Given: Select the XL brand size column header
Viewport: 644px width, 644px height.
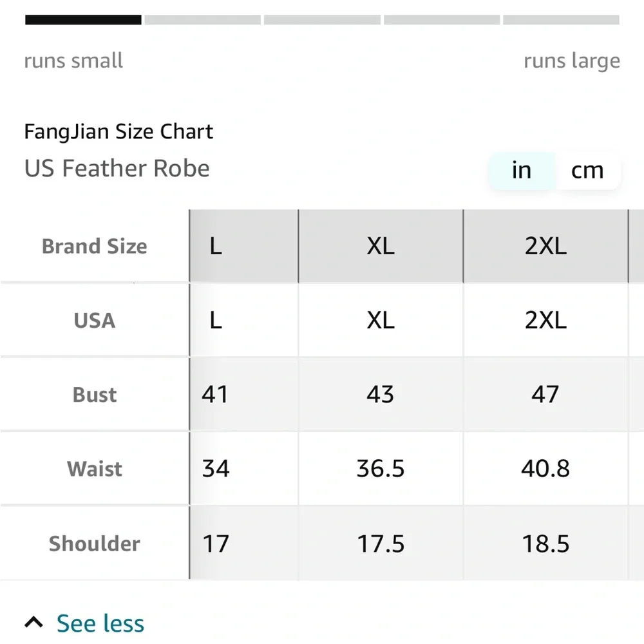Looking at the screenshot, I should click(x=381, y=246).
